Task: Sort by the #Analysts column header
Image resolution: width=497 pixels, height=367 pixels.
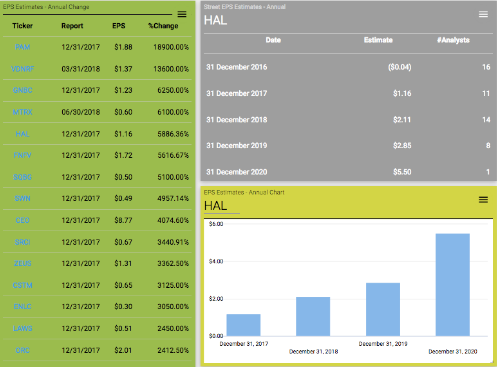Action: 453,40
